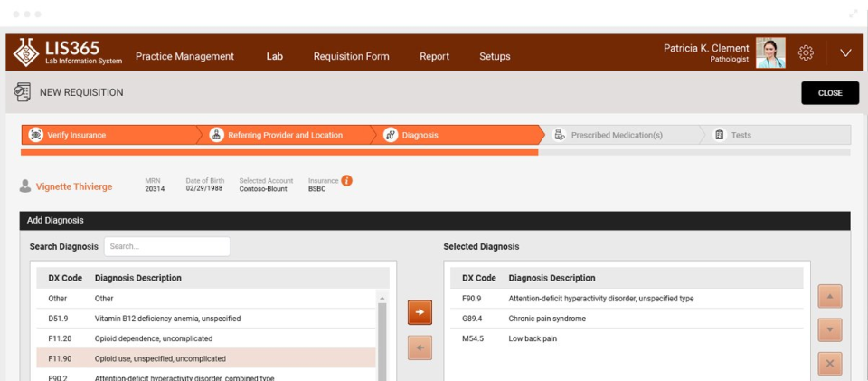This screenshot has height=381, width=868.
Task: Move selected diagnosis down
Action: (830, 329)
